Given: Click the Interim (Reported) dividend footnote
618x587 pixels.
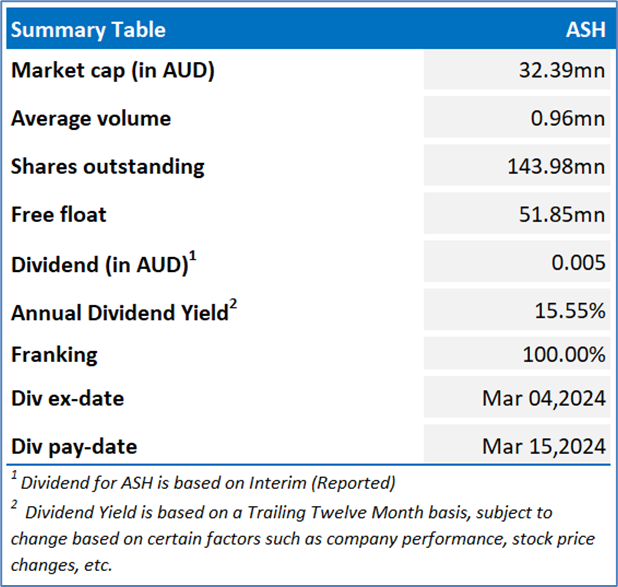Looking at the screenshot, I should 203,483.
